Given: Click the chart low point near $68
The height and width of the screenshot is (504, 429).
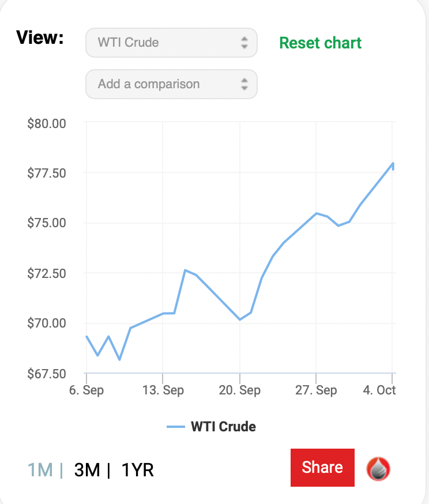Looking at the screenshot, I should 119,359.
